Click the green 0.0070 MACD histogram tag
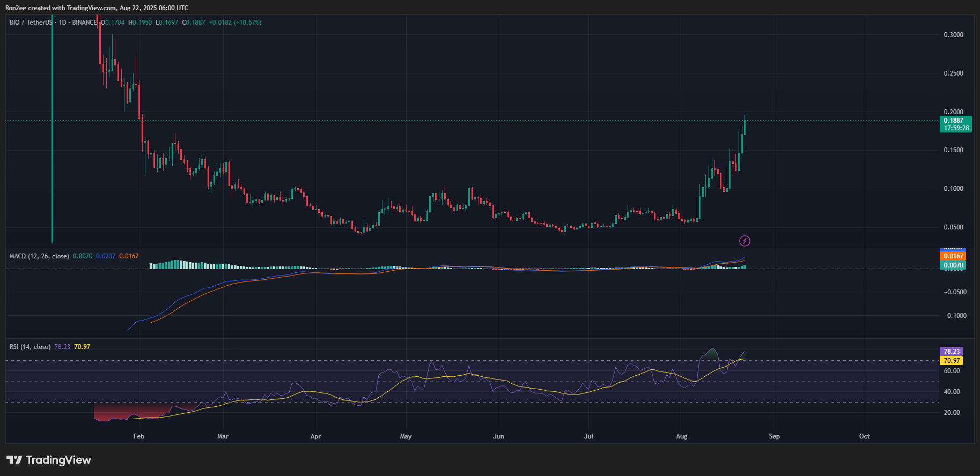 953,265
